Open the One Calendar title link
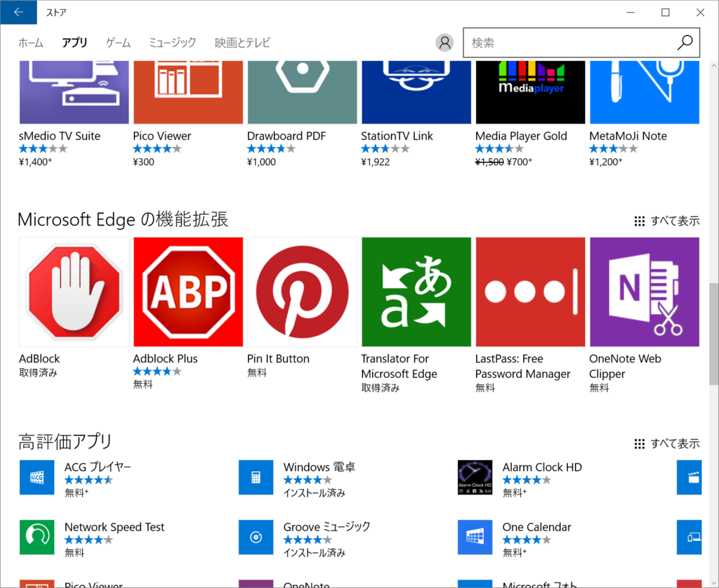 [536, 527]
